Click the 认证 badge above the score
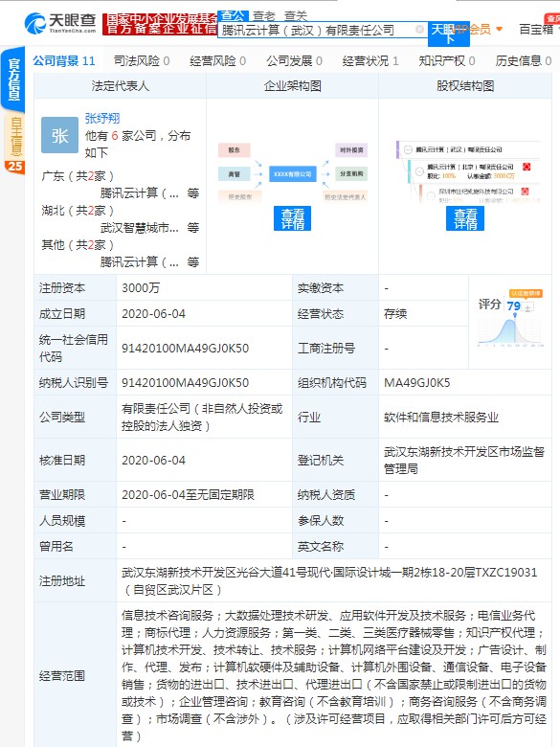The height and width of the screenshot is (747, 560). pyautogui.click(x=526, y=293)
